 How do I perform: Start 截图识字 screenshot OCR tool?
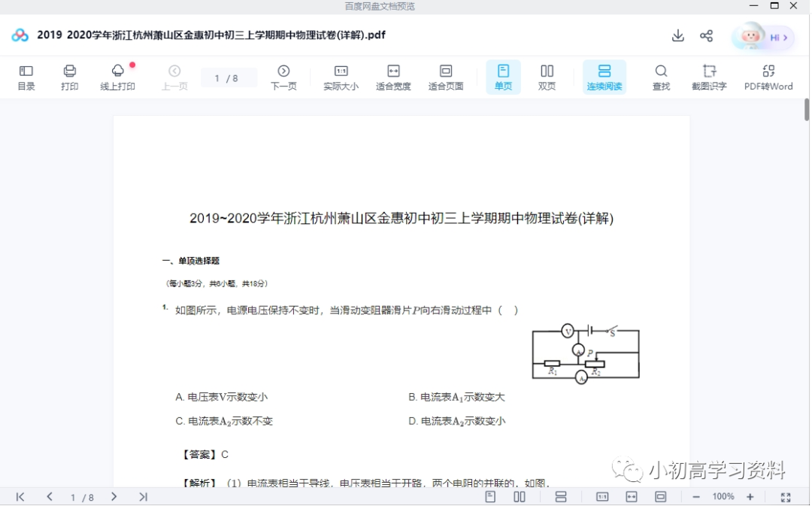pyautogui.click(x=709, y=77)
